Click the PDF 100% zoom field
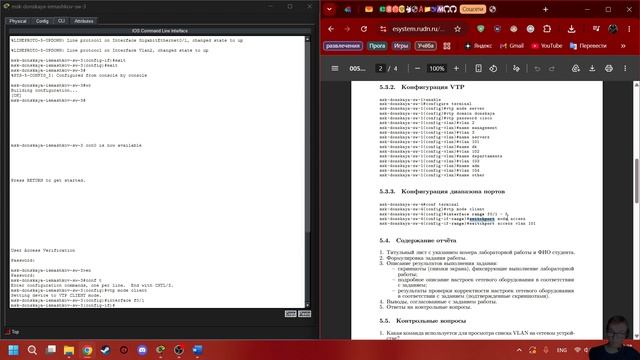The width and height of the screenshot is (640, 360). point(436,69)
